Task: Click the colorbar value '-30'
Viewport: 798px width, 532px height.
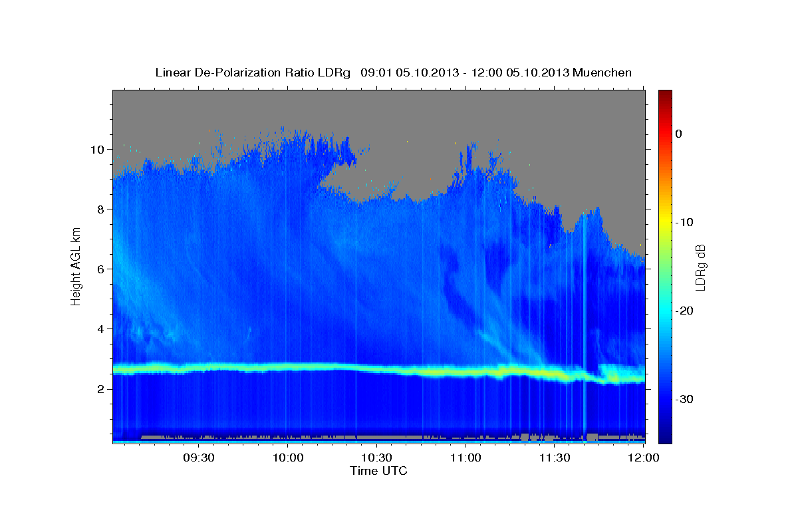Action: [684, 399]
